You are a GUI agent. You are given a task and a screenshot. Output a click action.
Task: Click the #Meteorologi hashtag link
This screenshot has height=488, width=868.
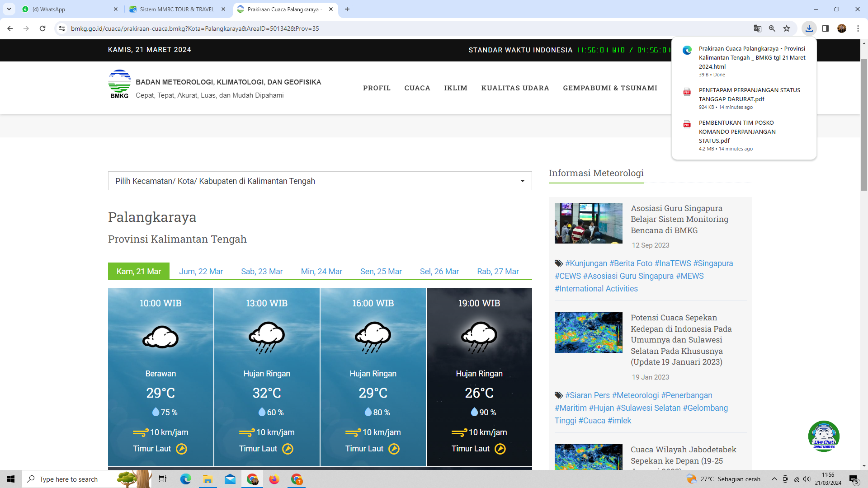coord(635,395)
